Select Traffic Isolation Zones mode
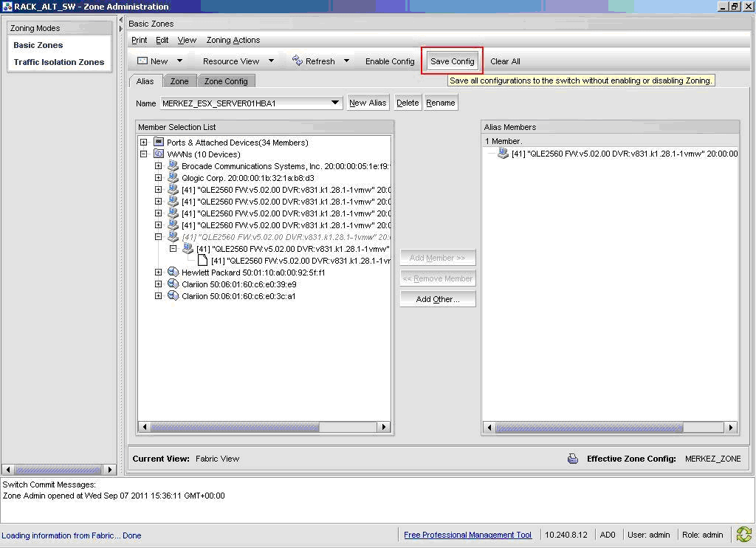 (59, 62)
